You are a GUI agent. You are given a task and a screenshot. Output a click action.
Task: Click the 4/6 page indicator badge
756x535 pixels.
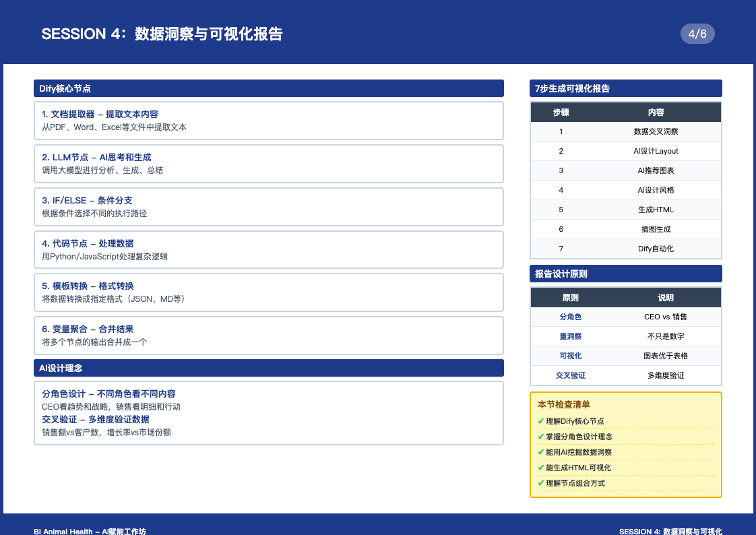(697, 34)
